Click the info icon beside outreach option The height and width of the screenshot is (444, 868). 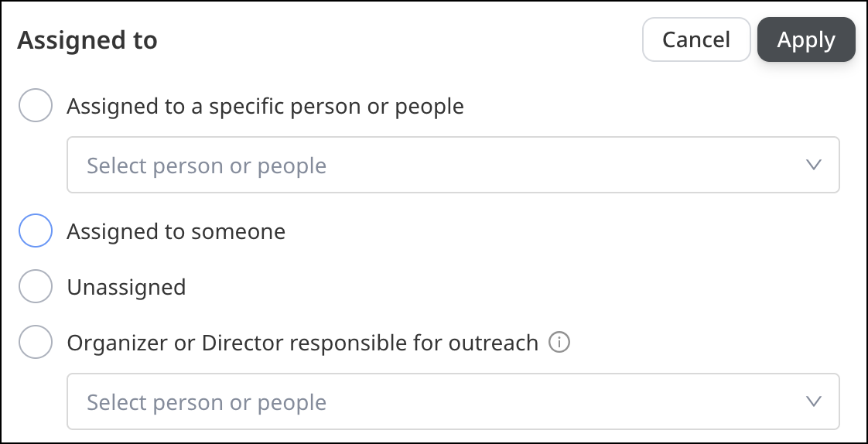click(x=559, y=342)
